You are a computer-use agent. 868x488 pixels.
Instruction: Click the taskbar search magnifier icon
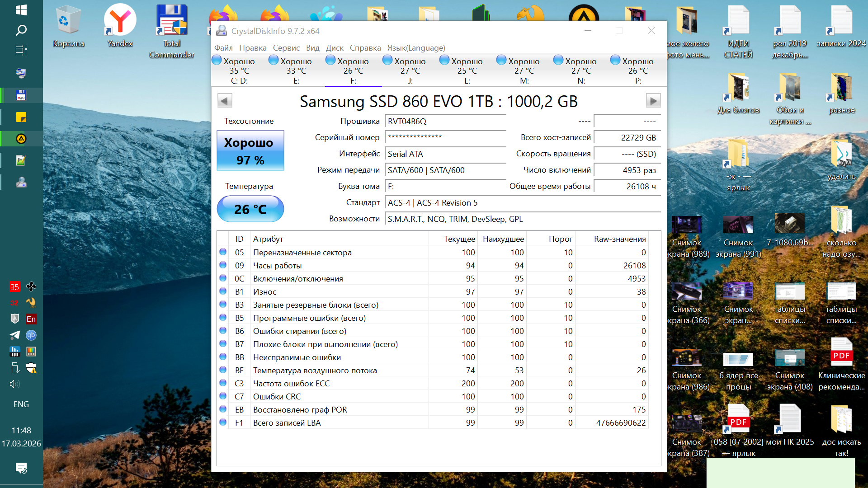(21, 30)
